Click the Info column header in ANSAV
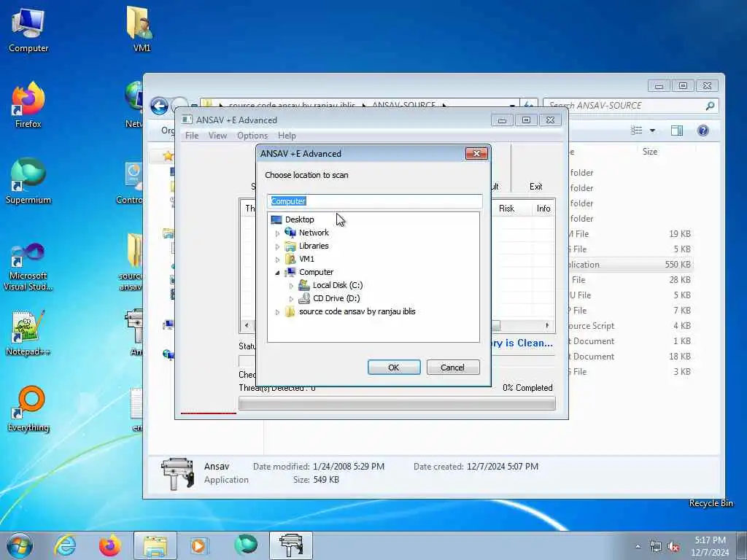Image resolution: width=747 pixels, height=560 pixels. pyautogui.click(x=543, y=208)
